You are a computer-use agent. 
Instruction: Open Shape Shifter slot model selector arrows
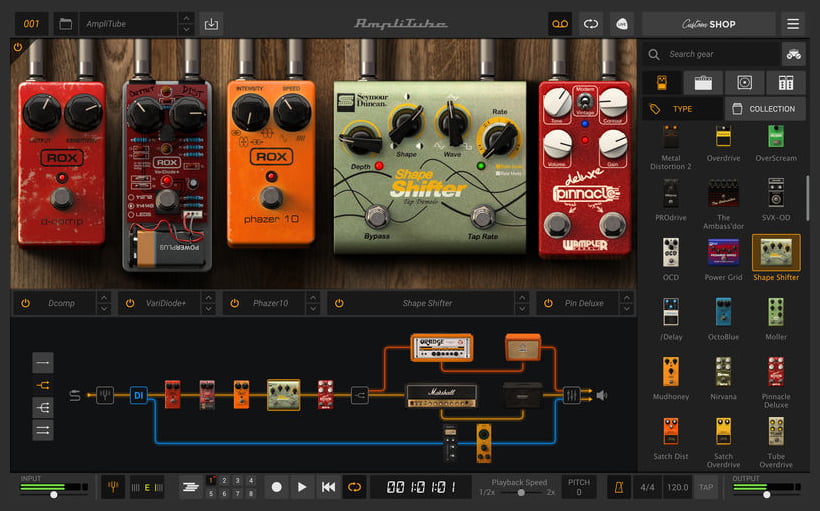[x=522, y=303]
